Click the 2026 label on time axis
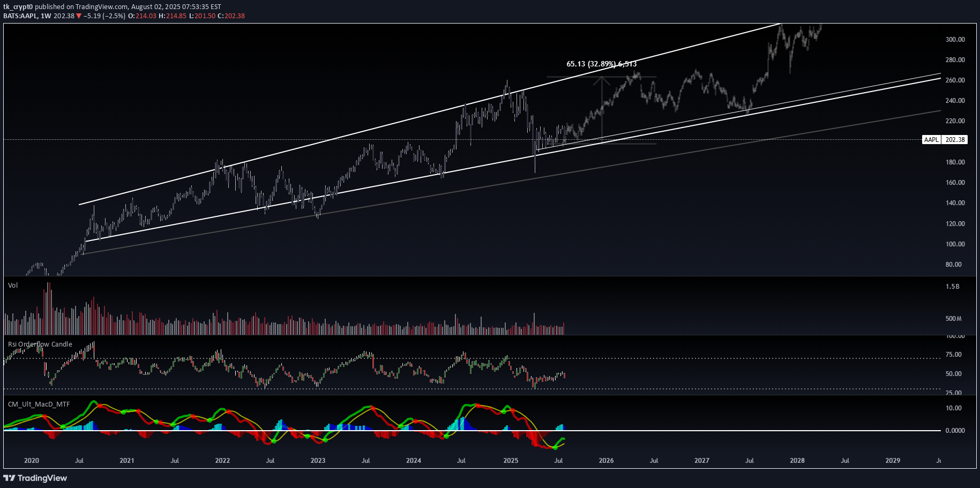Viewport: 980px width, 488px height. coord(606,461)
